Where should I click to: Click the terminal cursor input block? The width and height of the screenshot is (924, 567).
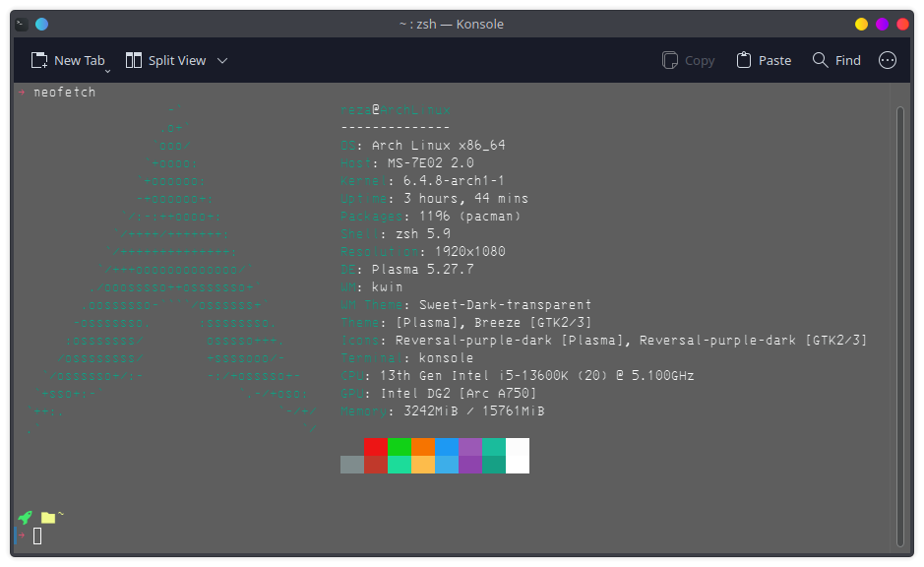[x=37, y=535]
